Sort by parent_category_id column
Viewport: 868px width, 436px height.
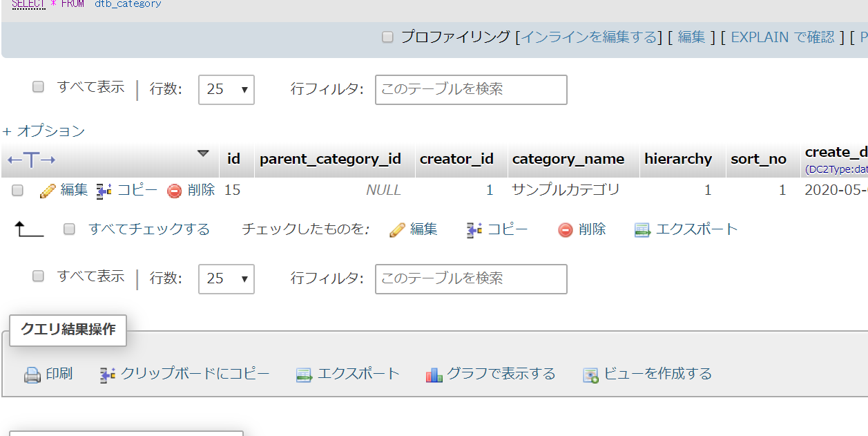click(330, 159)
